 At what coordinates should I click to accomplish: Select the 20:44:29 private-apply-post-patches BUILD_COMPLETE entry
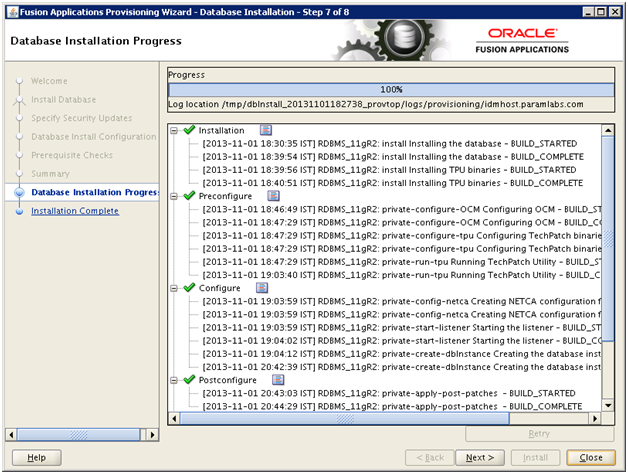click(392, 406)
